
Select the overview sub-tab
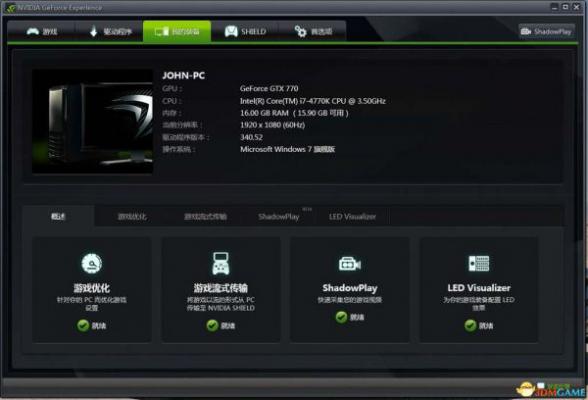[x=58, y=217]
